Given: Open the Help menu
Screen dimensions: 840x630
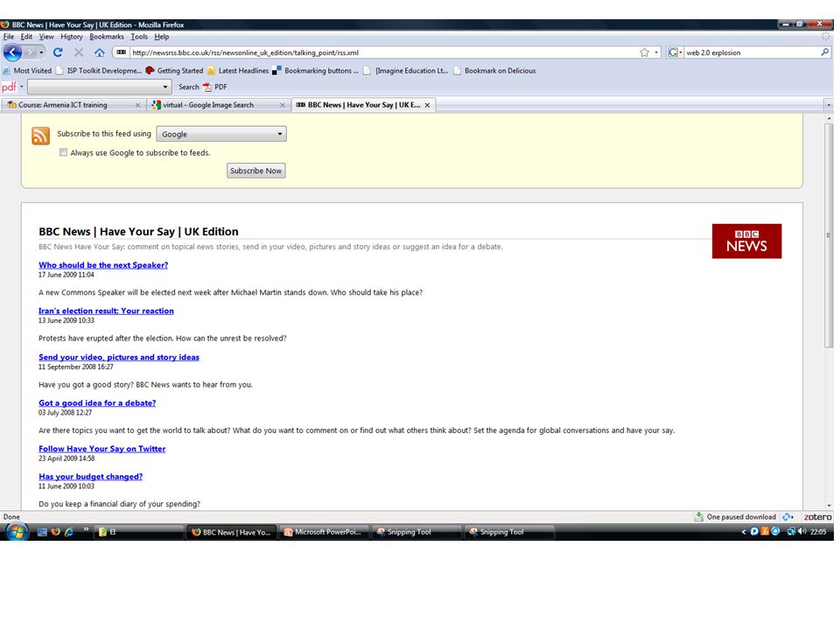Looking at the screenshot, I should [x=161, y=37].
